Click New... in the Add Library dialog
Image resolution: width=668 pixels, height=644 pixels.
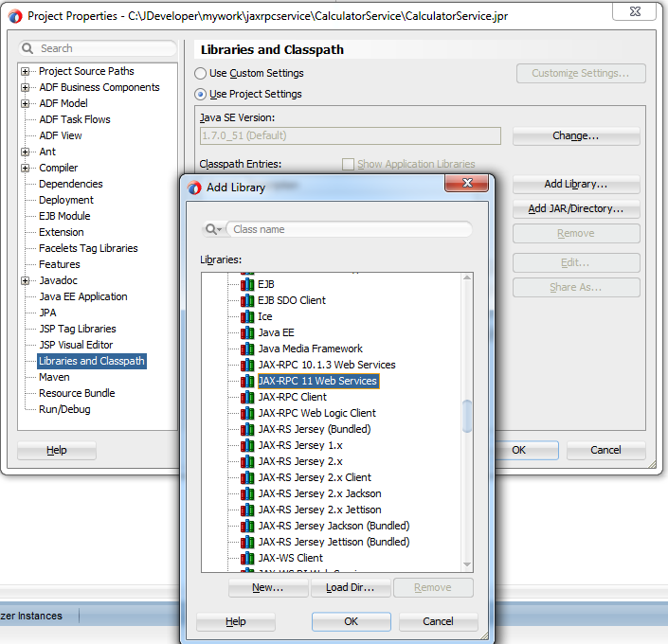pos(268,588)
